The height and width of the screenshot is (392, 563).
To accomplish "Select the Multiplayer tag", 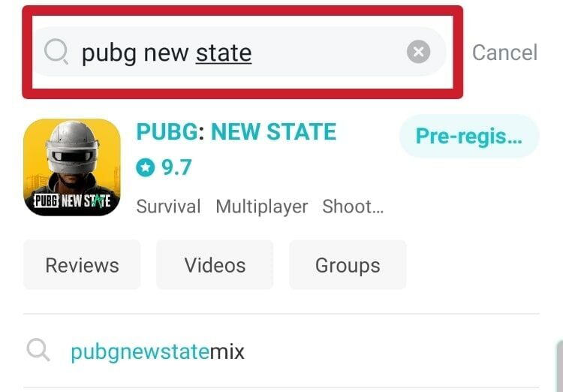I will click(x=262, y=207).
